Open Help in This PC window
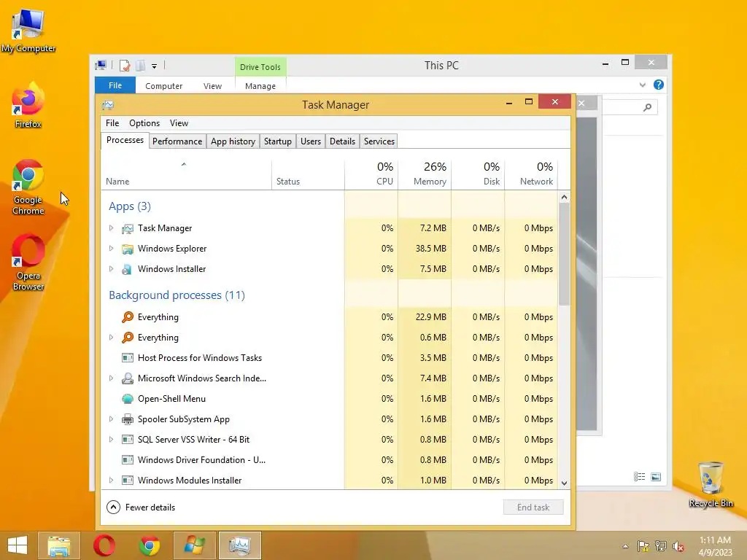 pos(659,85)
